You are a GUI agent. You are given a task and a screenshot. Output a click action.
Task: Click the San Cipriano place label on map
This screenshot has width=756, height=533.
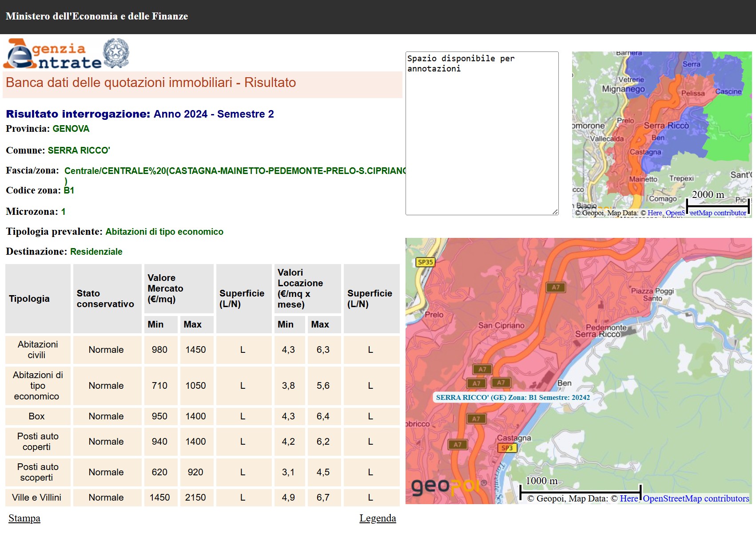501,325
